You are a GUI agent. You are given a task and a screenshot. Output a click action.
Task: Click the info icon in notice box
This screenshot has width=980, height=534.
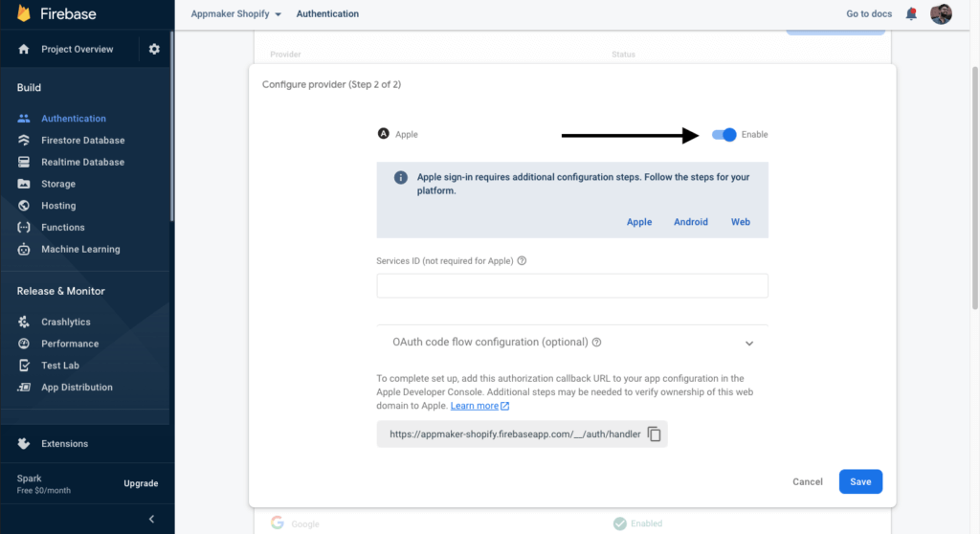pyautogui.click(x=401, y=178)
